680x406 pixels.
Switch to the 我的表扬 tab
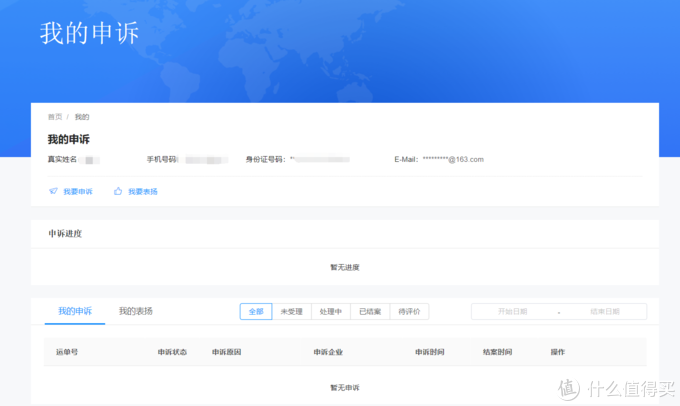tap(135, 311)
